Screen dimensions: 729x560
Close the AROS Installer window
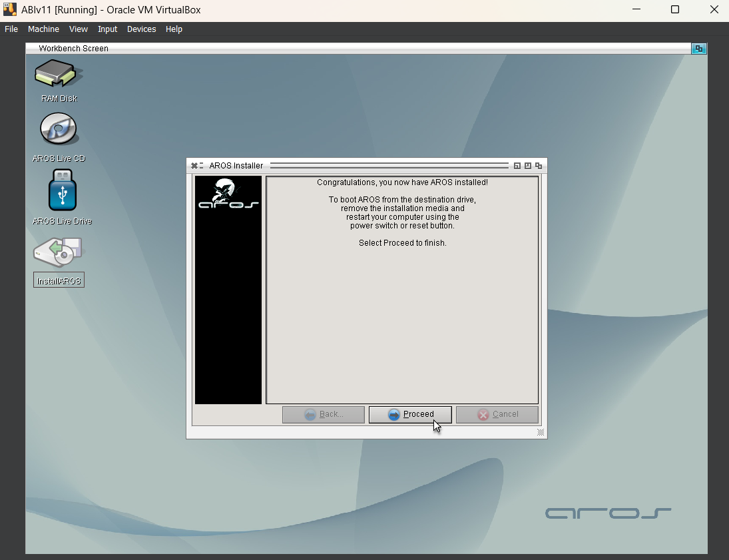pos(194,166)
